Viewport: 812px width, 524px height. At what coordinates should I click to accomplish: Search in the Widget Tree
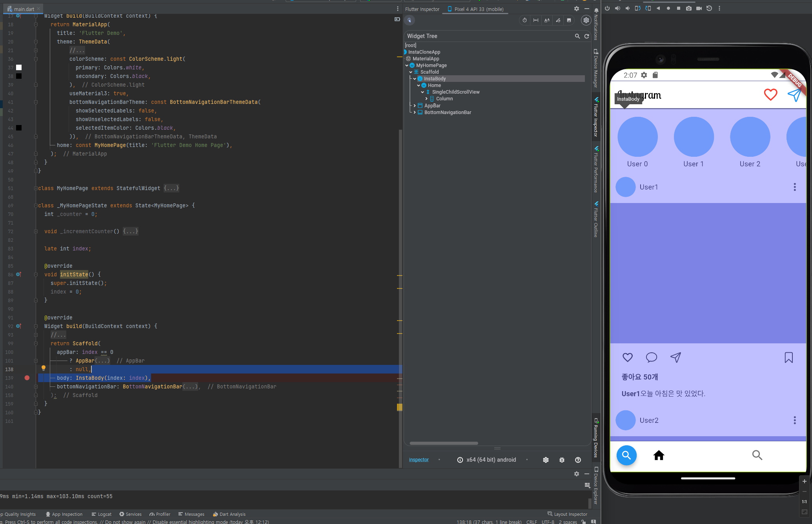[577, 36]
